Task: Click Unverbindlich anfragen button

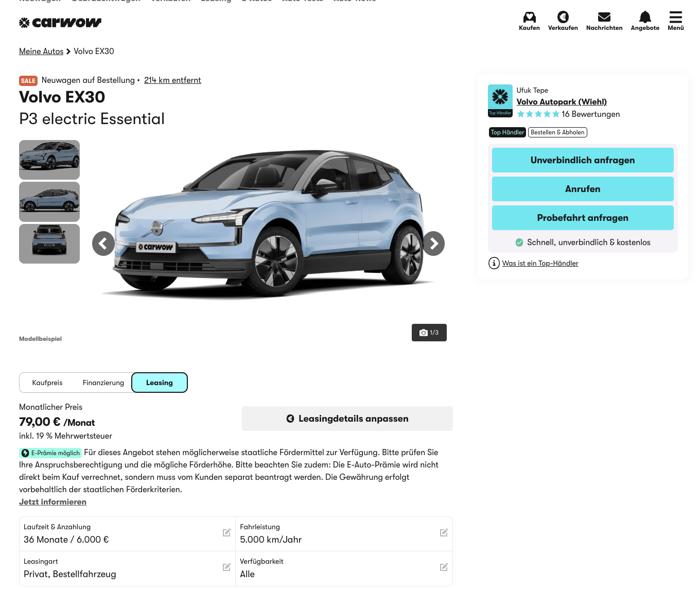Action: [x=583, y=160]
